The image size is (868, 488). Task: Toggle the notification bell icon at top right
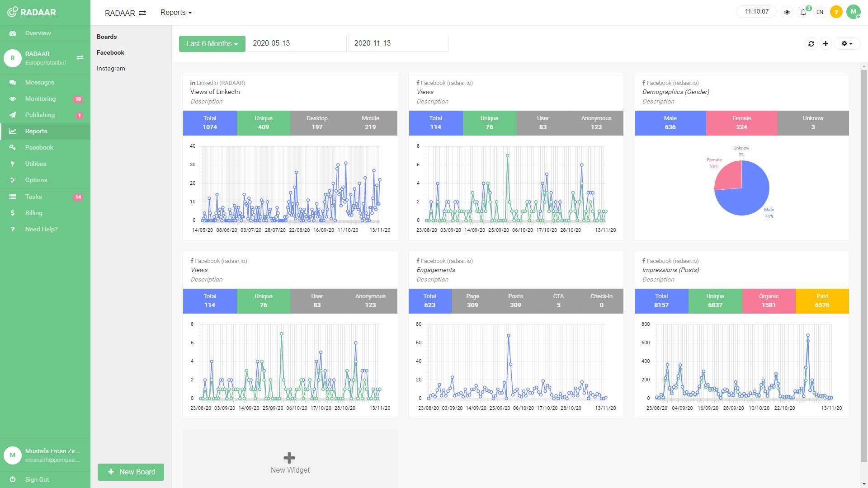[x=804, y=11]
